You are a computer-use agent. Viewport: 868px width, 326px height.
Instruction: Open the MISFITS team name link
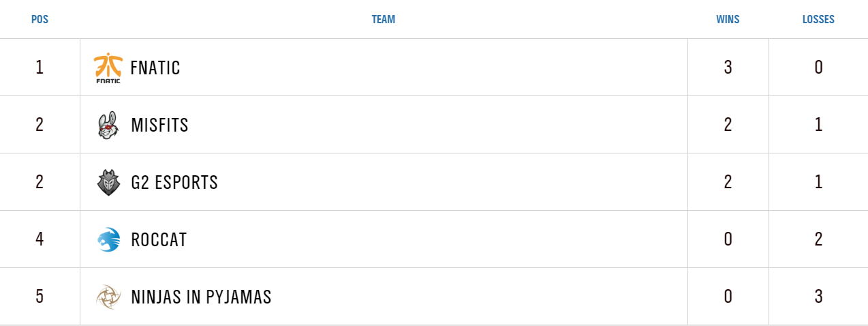click(x=159, y=125)
